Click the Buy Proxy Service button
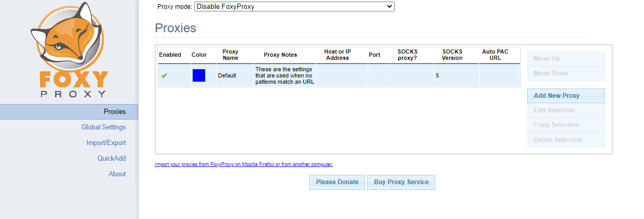Screen dimensions: 644x219 click(x=401, y=182)
